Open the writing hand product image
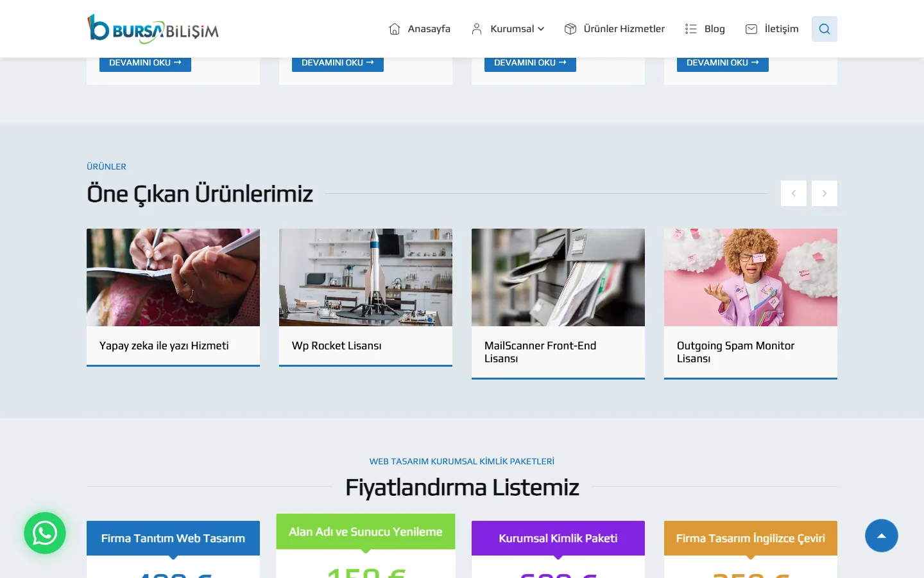The width and height of the screenshot is (924, 578). point(173,277)
